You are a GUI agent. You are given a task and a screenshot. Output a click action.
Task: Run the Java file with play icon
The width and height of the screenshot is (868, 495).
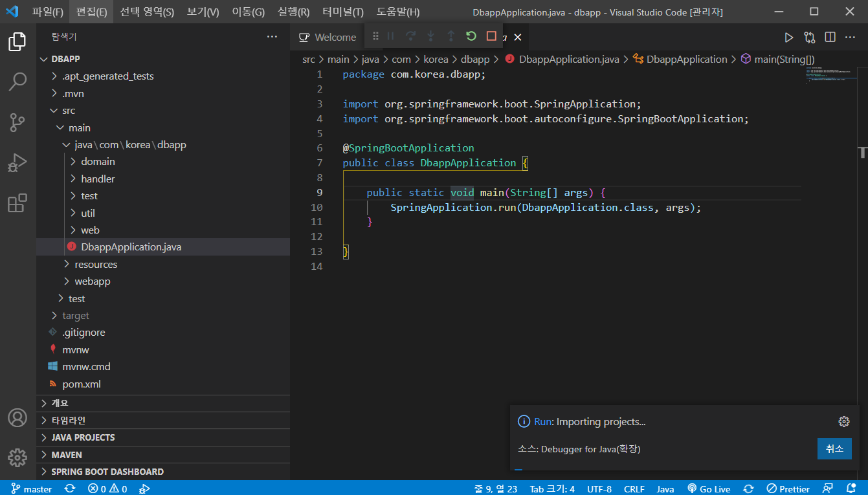788,38
